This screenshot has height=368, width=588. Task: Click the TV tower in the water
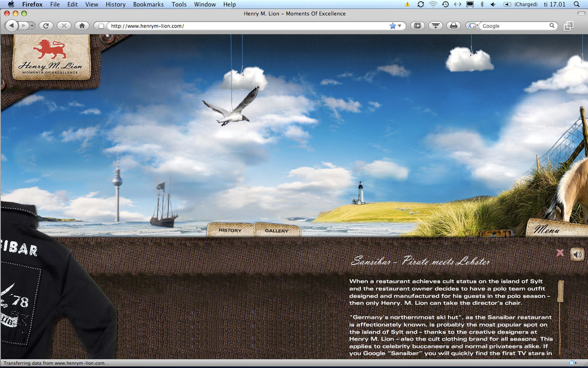pyautogui.click(x=117, y=180)
